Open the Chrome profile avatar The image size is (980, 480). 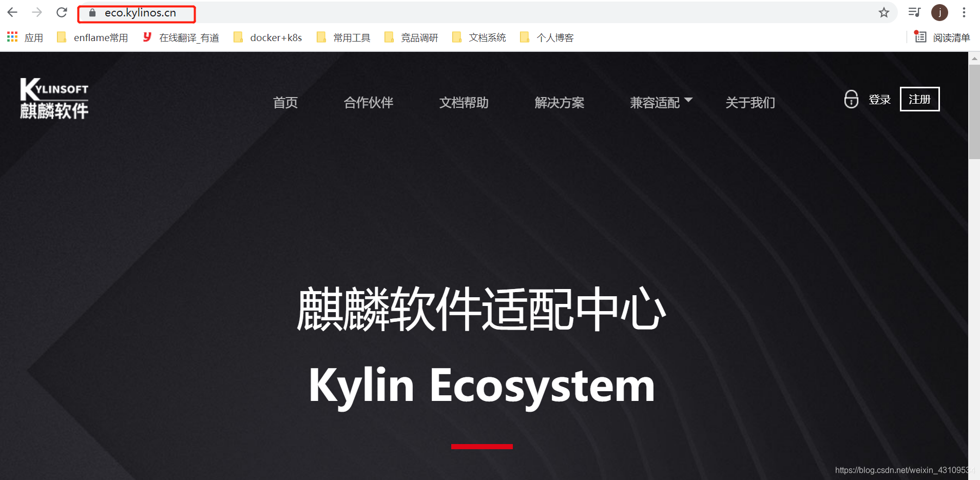[940, 12]
